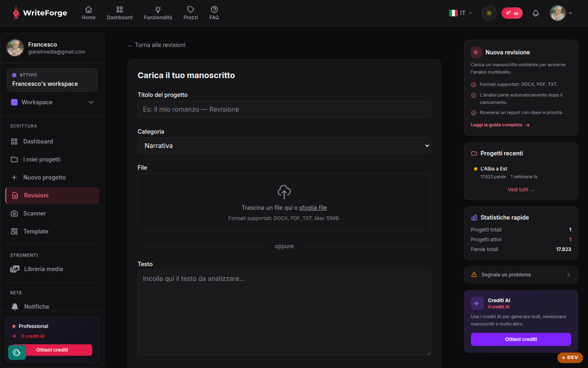The image size is (588, 368).
Task: Click Francesco profile picture in sidebar
Action: [15, 48]
